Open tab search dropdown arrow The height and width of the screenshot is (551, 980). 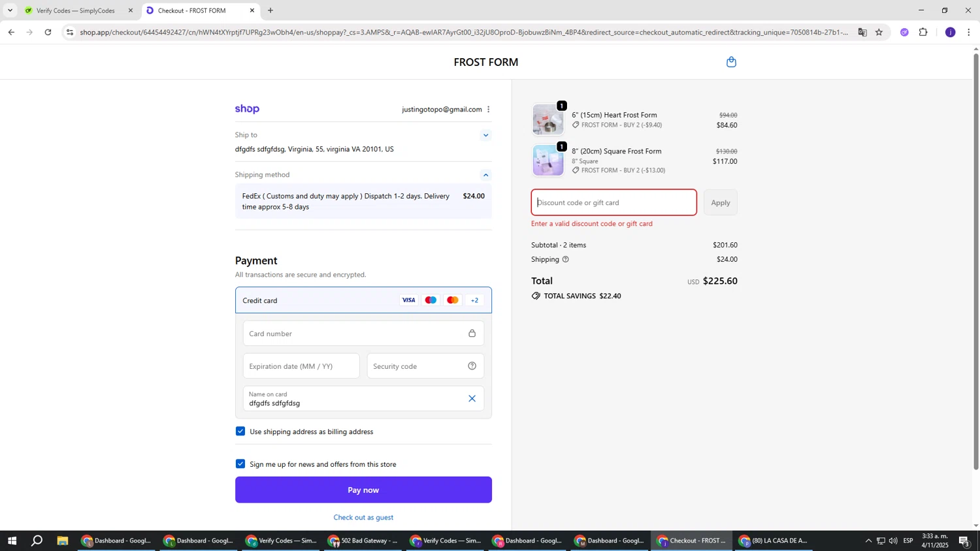(x=10, y=10)
